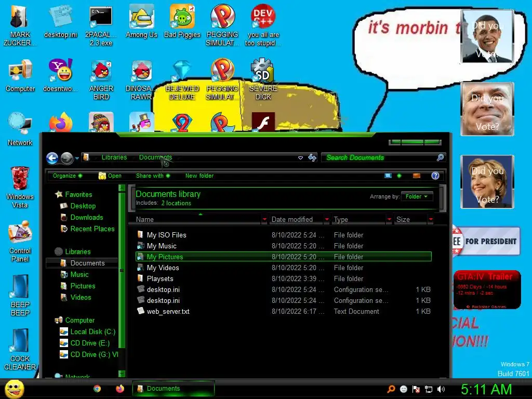Open the Computer desktop icon

pos(20,76)
